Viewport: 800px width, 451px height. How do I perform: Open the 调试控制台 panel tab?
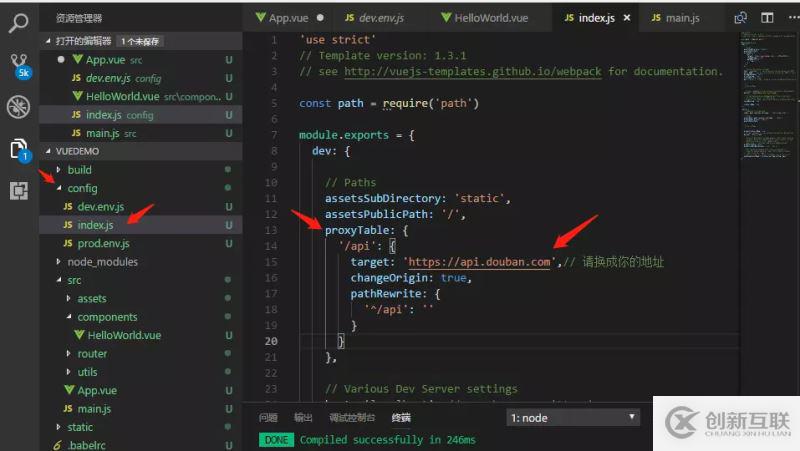pyautogui.click(x=352, y=418)
